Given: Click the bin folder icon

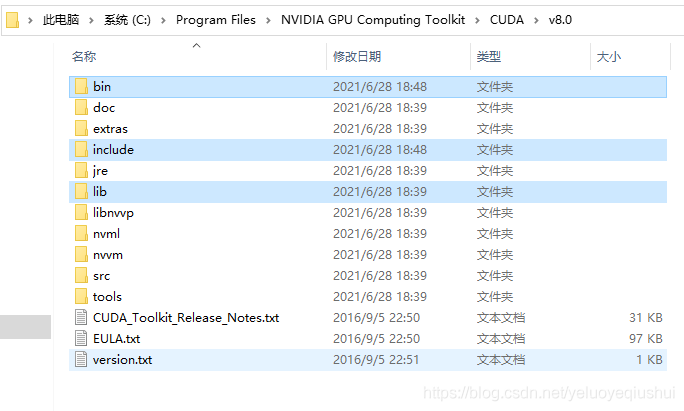Looking at the screenshot, I should tap(81, 86).
